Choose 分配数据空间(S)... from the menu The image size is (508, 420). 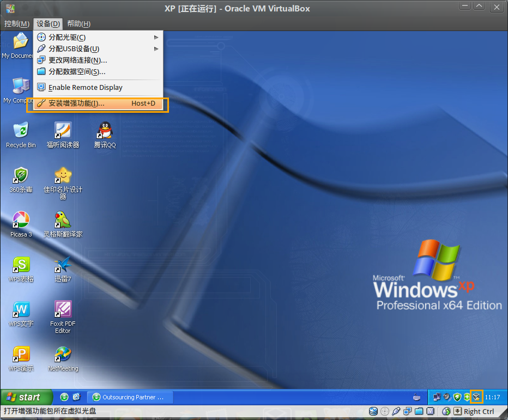click(98, 71)
